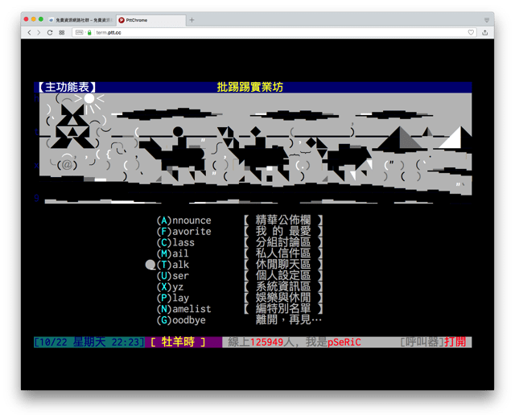Open the speed dial grid icon
This screenshot has width=515, height=420.
pos(61,33)
